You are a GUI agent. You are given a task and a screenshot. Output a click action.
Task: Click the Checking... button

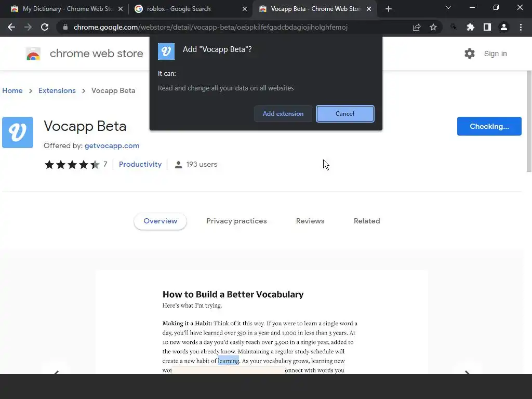(489, 126)
